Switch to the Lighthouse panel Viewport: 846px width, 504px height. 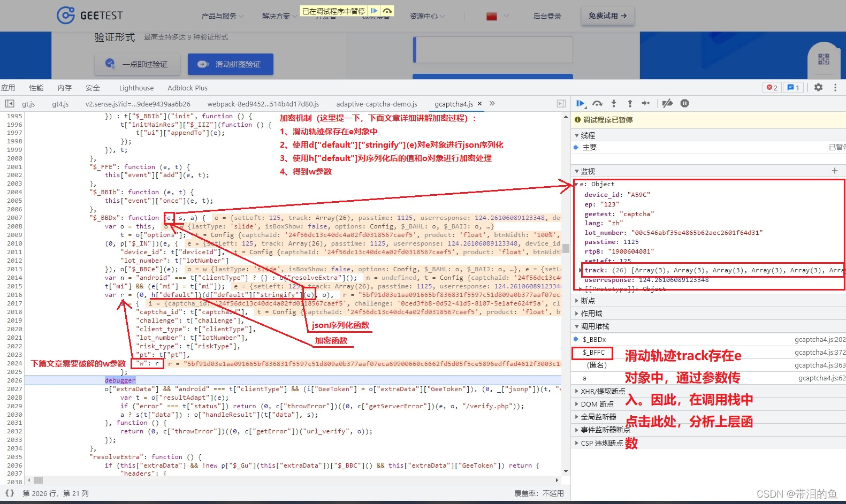coord(136,88)
